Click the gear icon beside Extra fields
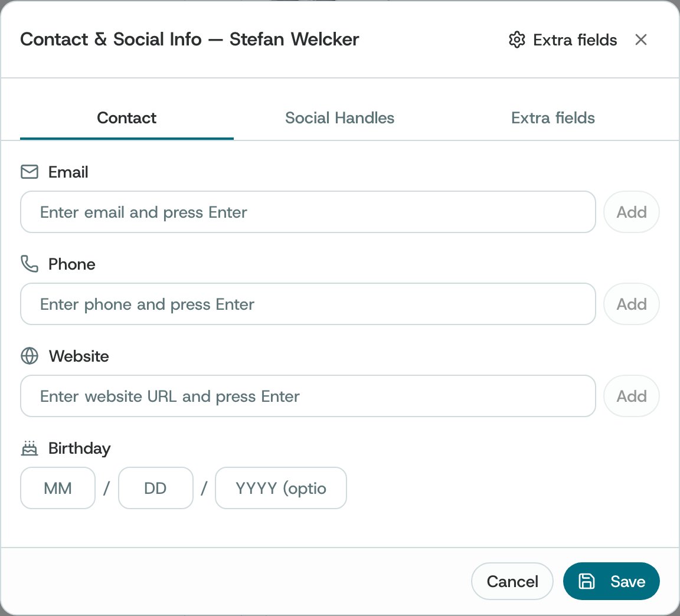This screenshot has height=616, width=680. [516, 40]
